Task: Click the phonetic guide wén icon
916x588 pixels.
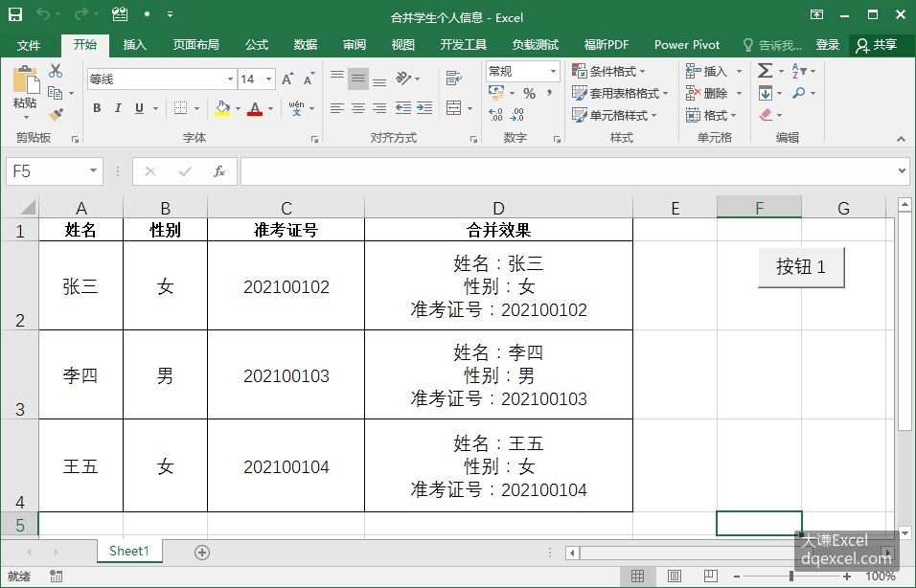Action: click(296, 108)
